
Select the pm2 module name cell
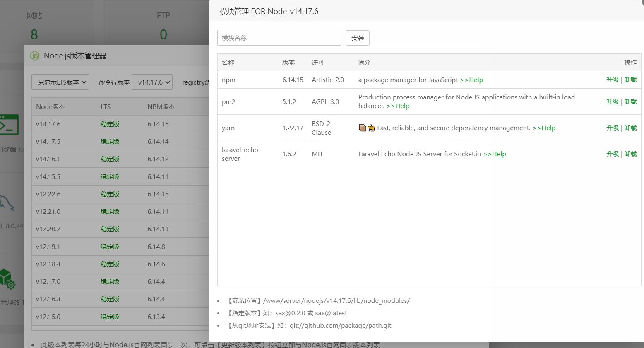pos(228,102)
